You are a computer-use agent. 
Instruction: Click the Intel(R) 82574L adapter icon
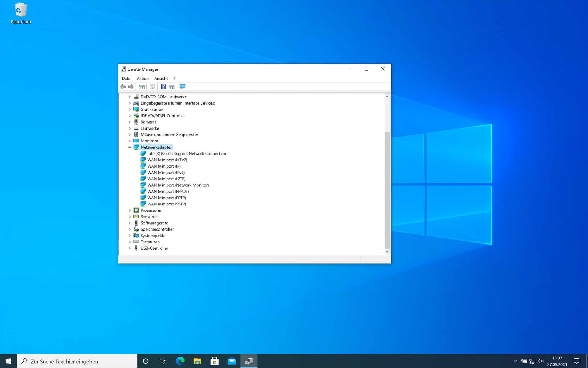click(x=143, y=153)
